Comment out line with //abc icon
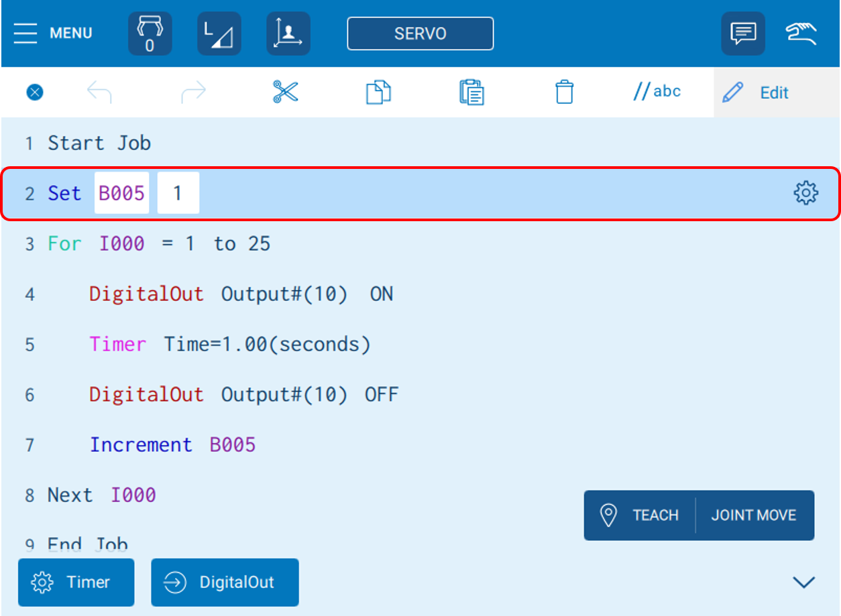 click(657, 92)
